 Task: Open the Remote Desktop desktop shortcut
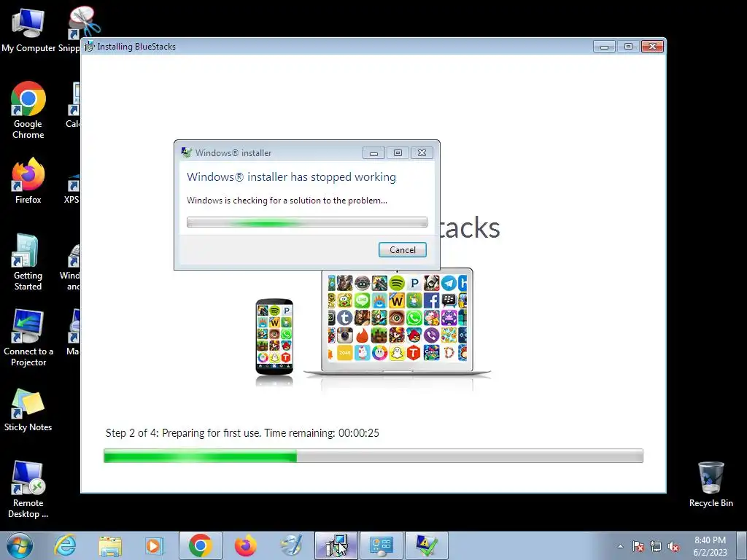click(28, 490)
